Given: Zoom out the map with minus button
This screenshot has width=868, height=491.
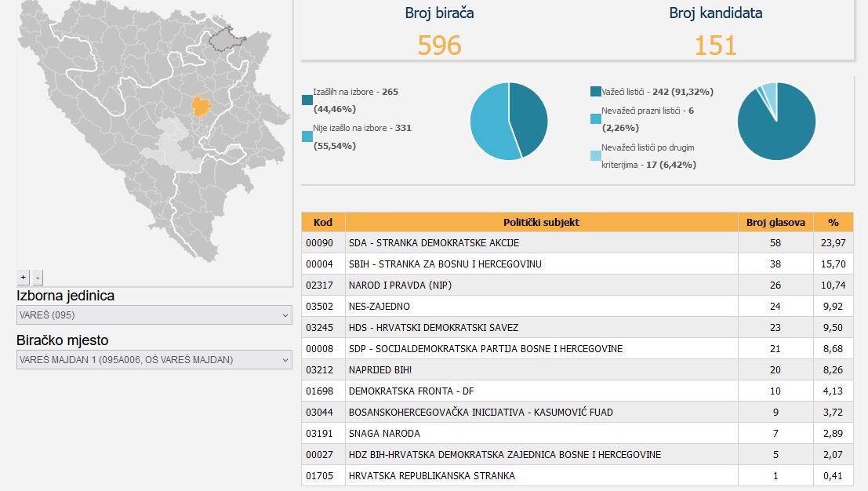Looking at the screenshot, I should point(38,278).
